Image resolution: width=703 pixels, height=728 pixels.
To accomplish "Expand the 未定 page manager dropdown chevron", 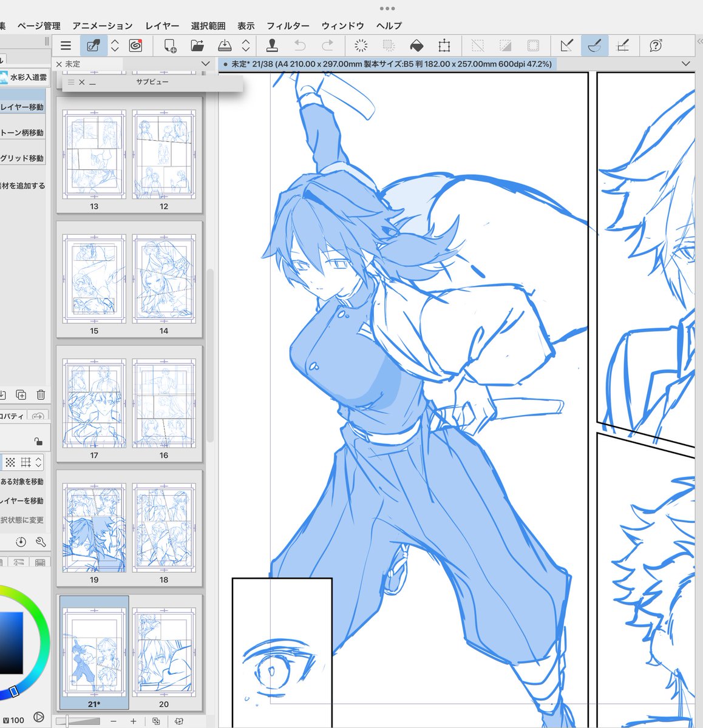I will 205,64.
